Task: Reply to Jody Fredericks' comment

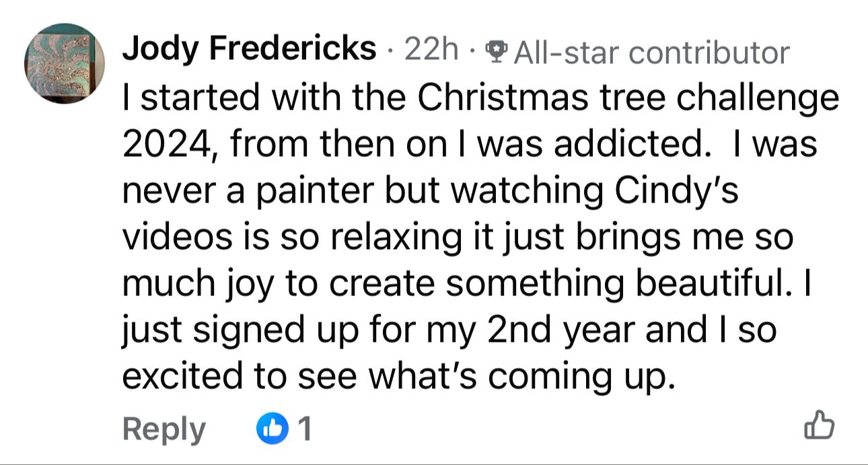Action: [164, 429]
